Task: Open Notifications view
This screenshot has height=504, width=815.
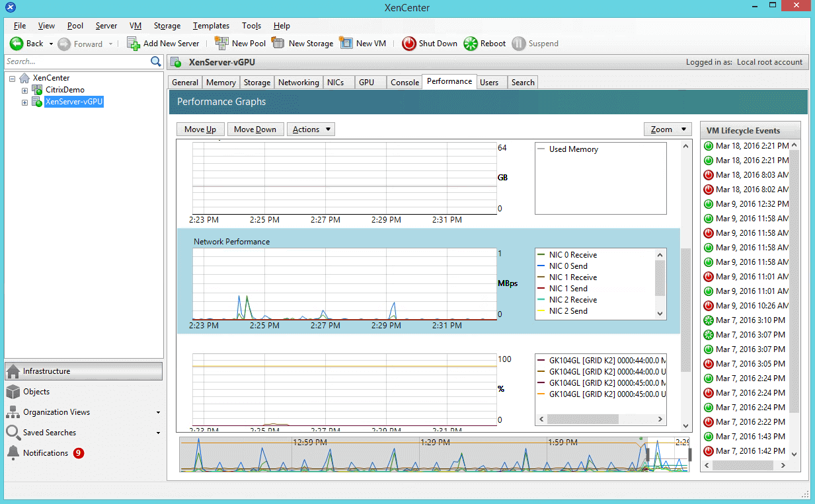Action: 83,453
